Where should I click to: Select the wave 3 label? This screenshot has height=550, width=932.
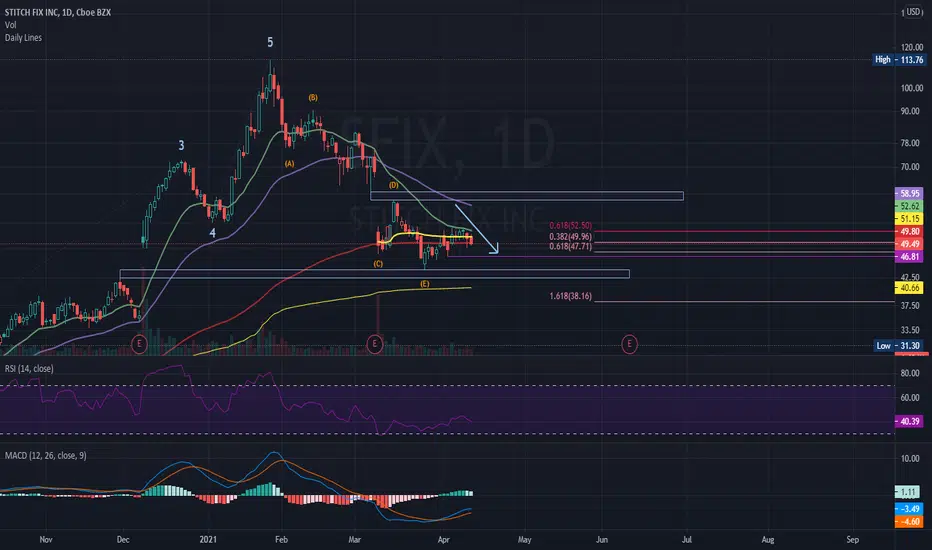(x=181, y=145)
